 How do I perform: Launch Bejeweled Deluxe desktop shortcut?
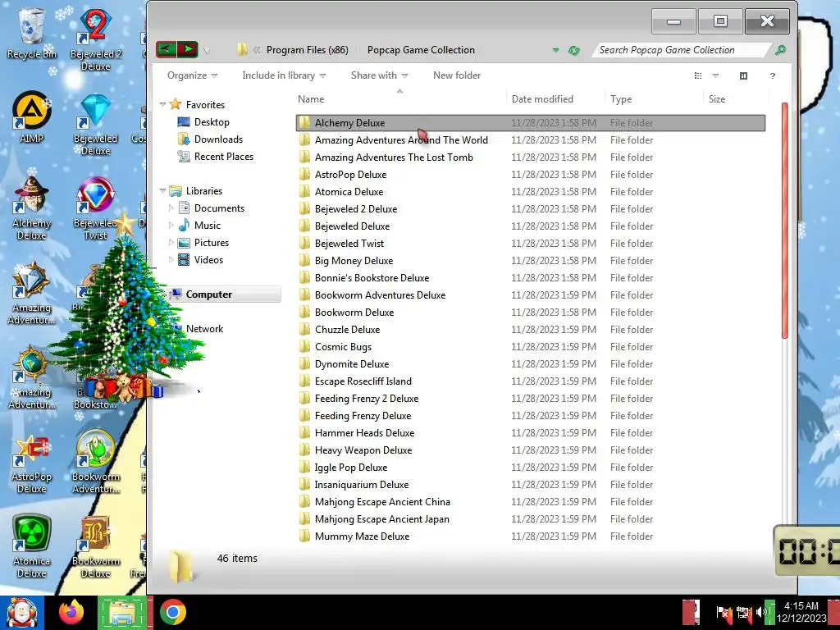pos(95,125)
